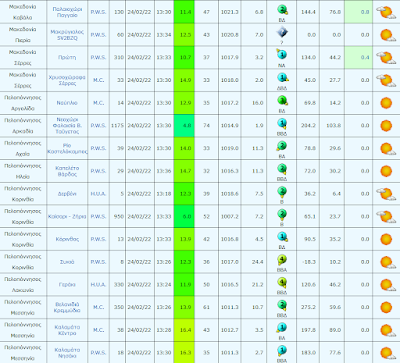Screen dimensions: 400x363
Task: Click the wind icon for Καλαμάτα Νησάκι
Action: [282, 350]
